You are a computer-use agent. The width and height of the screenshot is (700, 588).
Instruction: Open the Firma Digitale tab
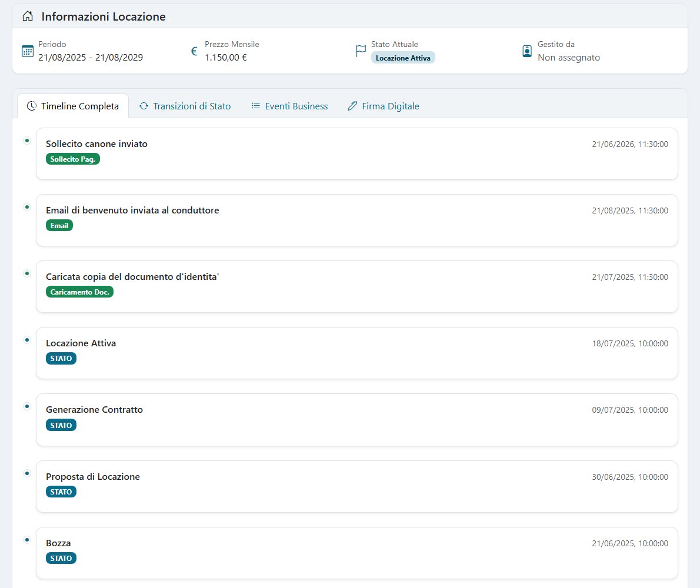(384, 106)
